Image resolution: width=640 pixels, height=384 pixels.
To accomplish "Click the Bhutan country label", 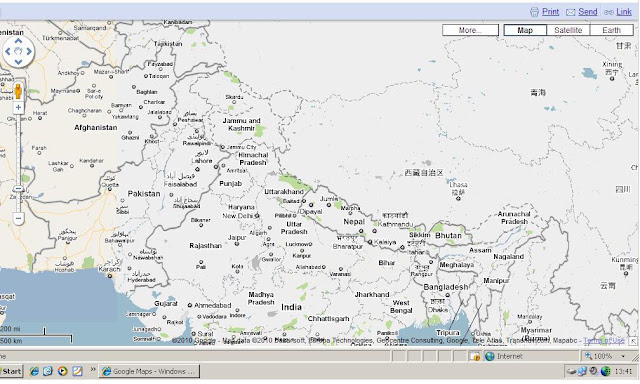I will [448, 235].
